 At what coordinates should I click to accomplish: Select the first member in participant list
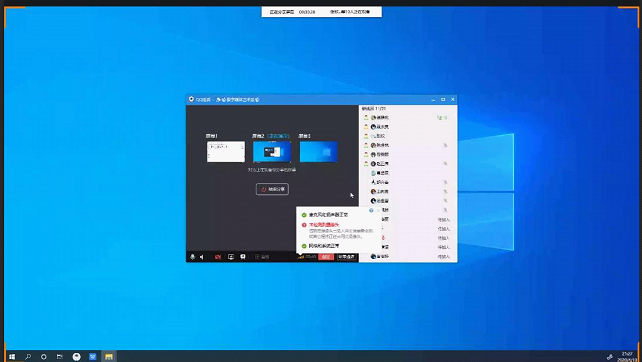tap(408, 118)
